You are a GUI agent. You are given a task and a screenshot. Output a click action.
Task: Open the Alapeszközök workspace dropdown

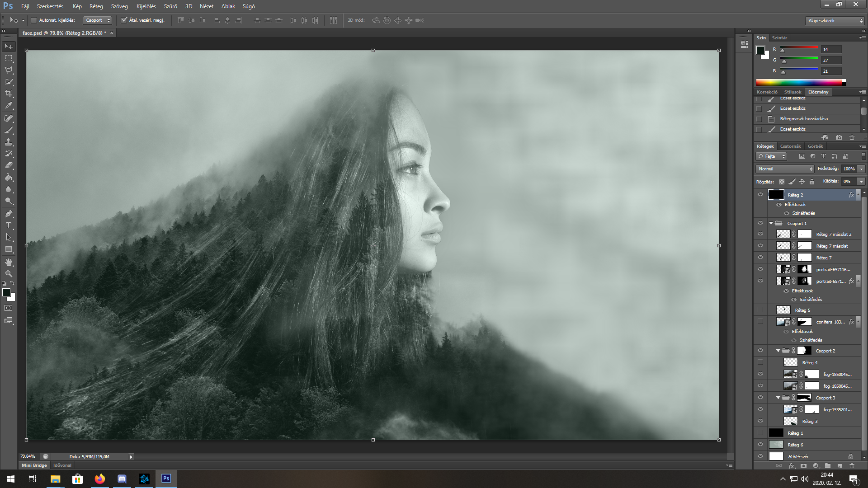tap(835, 20)
